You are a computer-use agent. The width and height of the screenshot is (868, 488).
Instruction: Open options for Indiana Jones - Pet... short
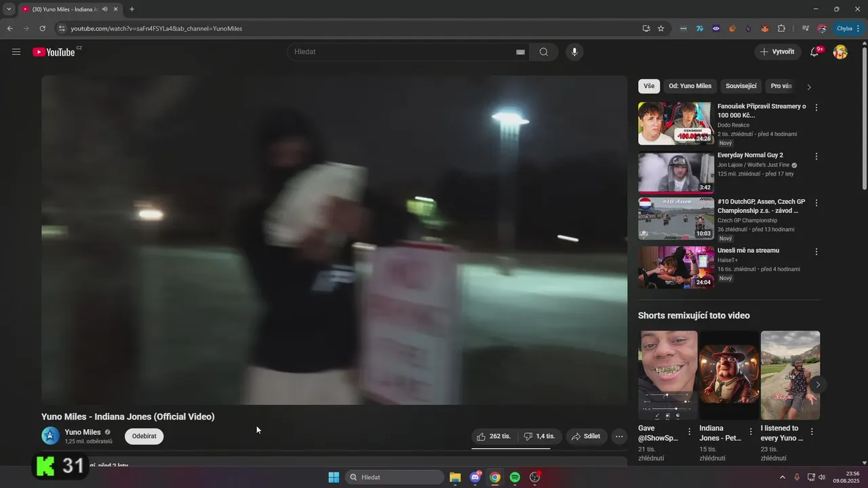[751, 432]
